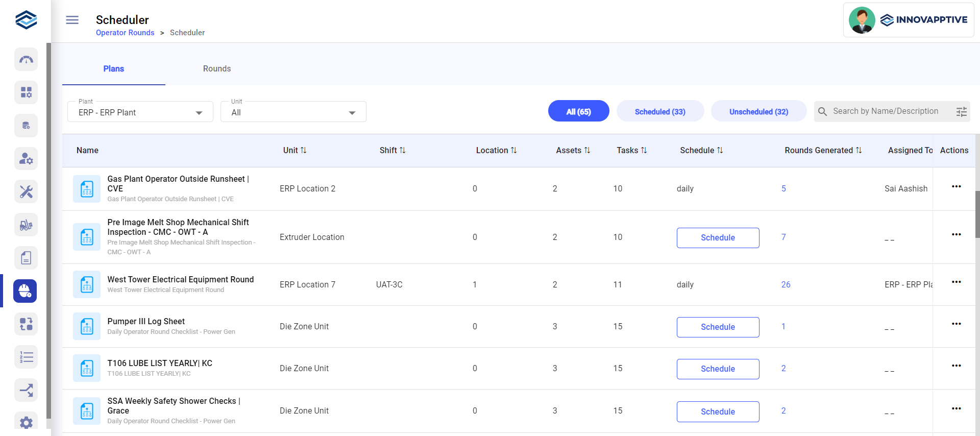Open actions menu for Pumper III Log Sheet
Image resolution: width=980 pixels, height=436 pixels.
(956, 324)
